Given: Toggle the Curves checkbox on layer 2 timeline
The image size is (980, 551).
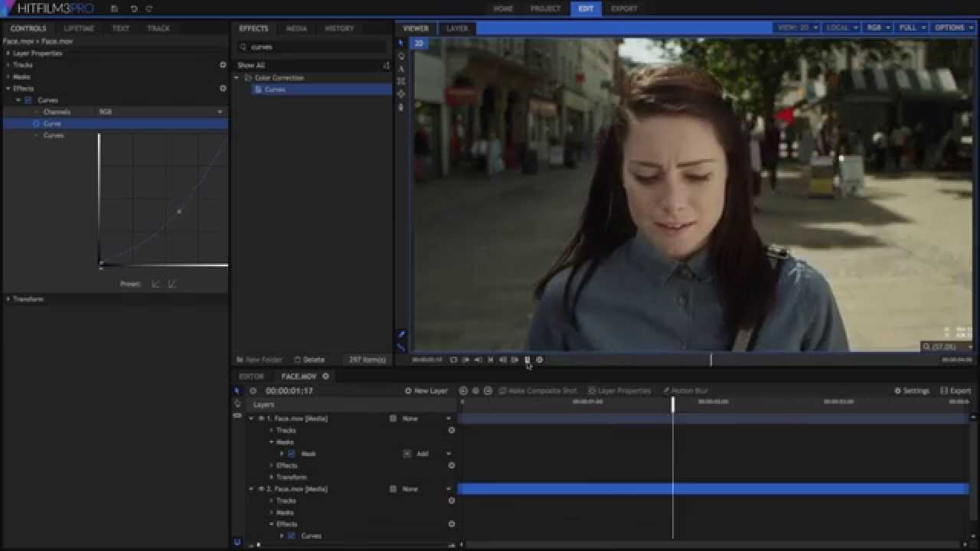Looking at the screenshot, I should pos(291,536).
